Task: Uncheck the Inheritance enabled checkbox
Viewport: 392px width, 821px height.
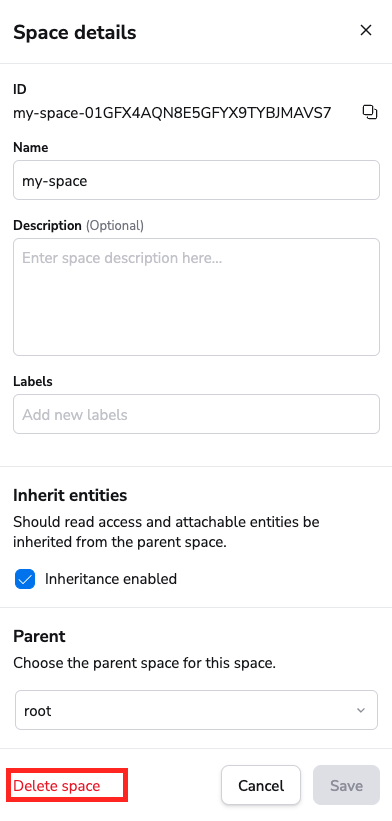Action: click(x=25, y=579)
